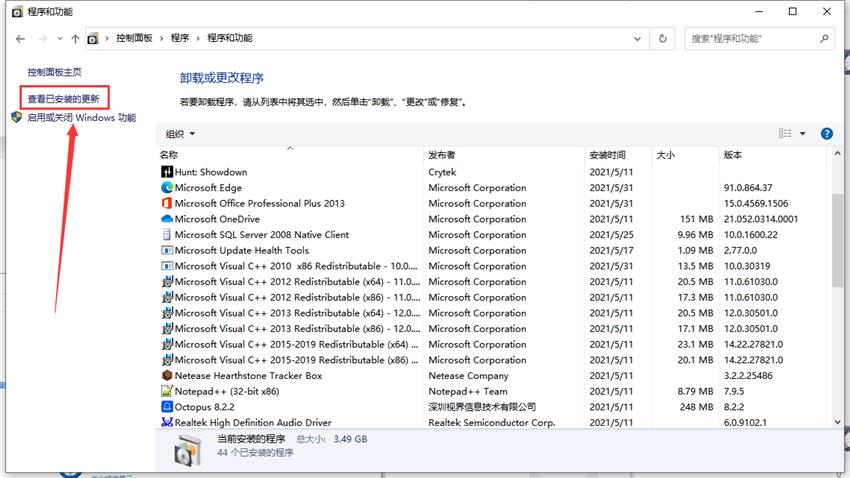Click the 控制面板 breadcrumb
This screenshot has height=478, width=850.
coord(134,38)
